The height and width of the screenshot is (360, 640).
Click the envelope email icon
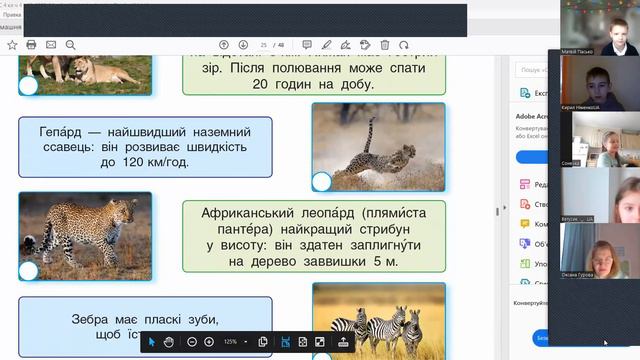(x=51, y=45)
